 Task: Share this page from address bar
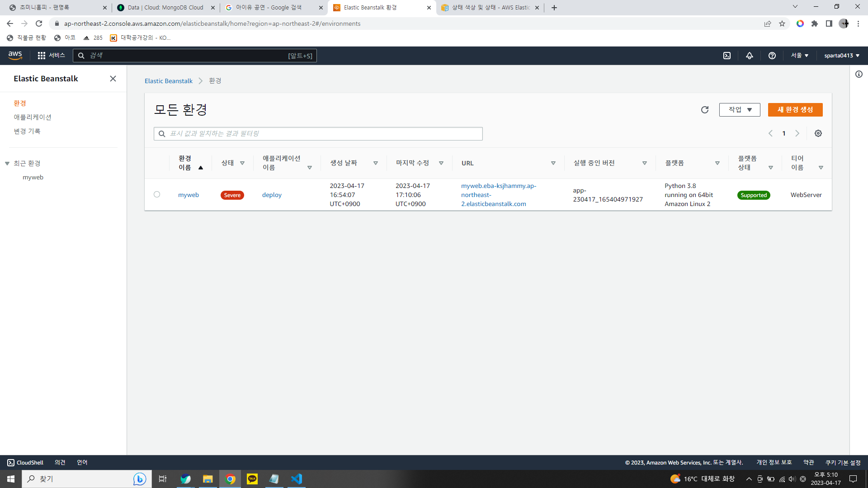coord(767,23)
